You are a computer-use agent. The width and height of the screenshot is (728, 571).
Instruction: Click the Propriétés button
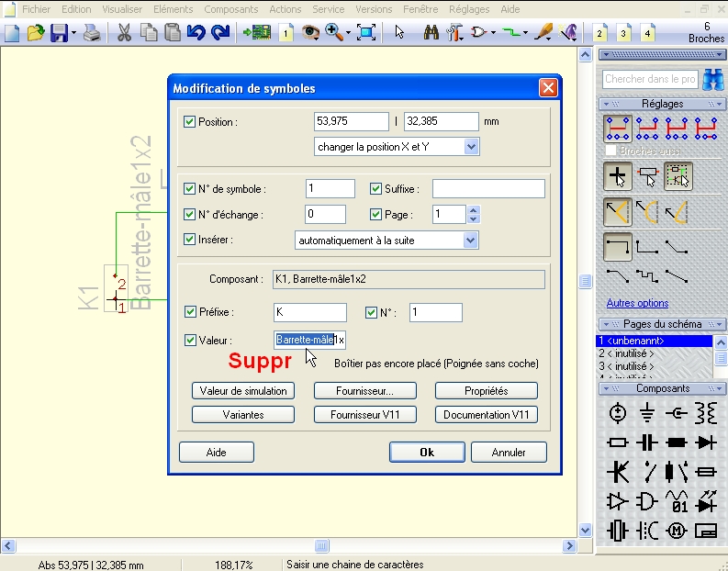click(487, 390)
